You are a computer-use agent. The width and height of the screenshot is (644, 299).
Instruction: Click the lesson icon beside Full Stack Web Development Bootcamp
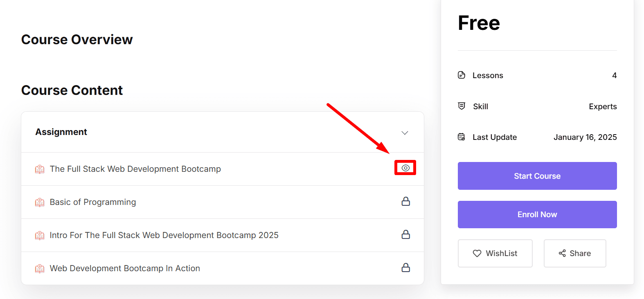point(39,169)
